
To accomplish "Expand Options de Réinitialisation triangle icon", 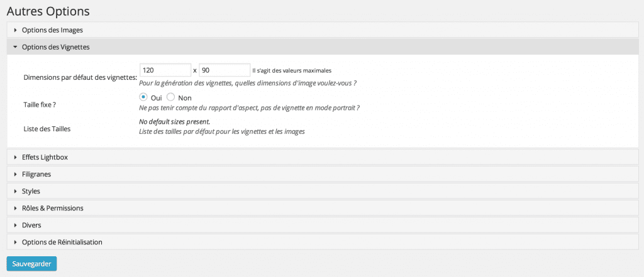I will 15,242.
